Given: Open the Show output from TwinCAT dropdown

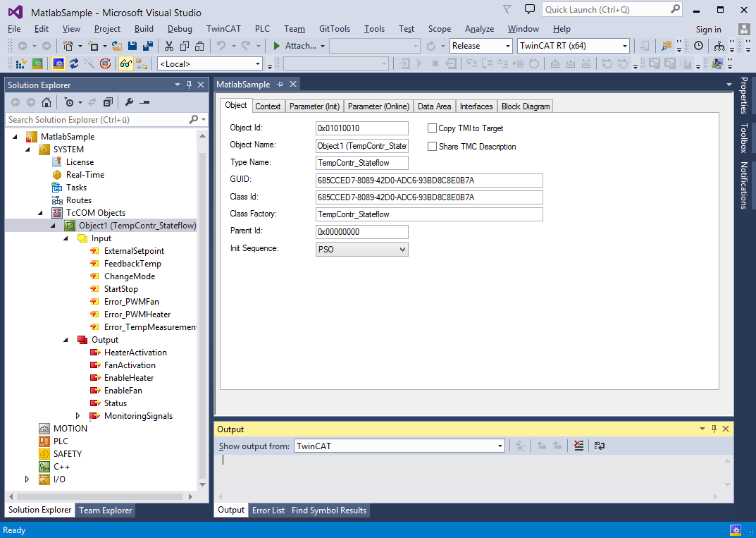Looking at the screenshot, I should 399,446.
